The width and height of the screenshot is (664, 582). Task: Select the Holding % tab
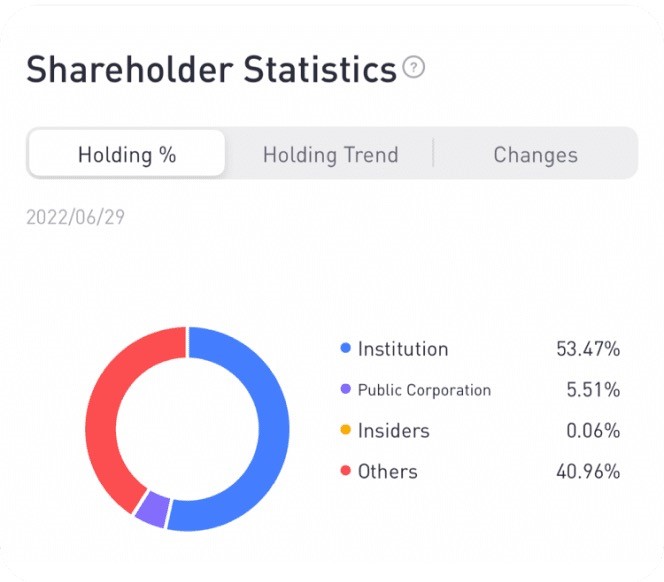click(127, 155)
